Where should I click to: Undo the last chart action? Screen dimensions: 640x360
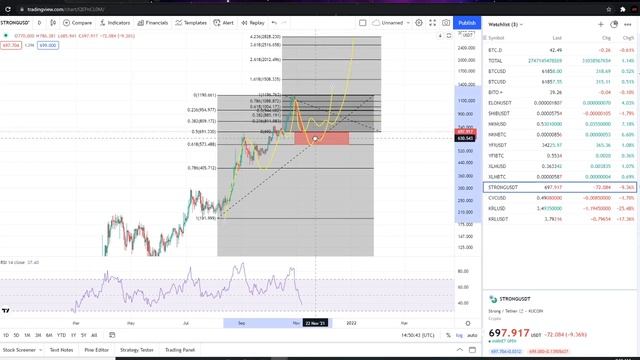pyautogui.click(x=274, y=23)
